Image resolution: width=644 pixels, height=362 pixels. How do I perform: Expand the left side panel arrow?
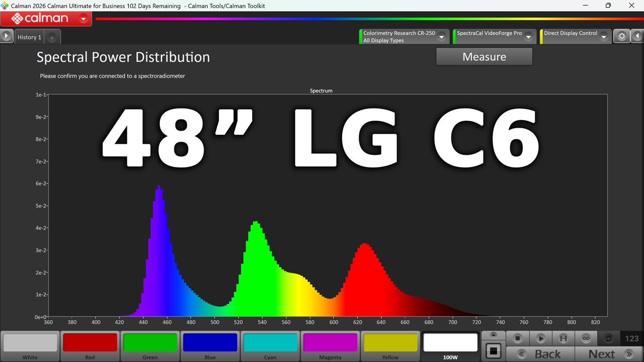pos(6,36)
